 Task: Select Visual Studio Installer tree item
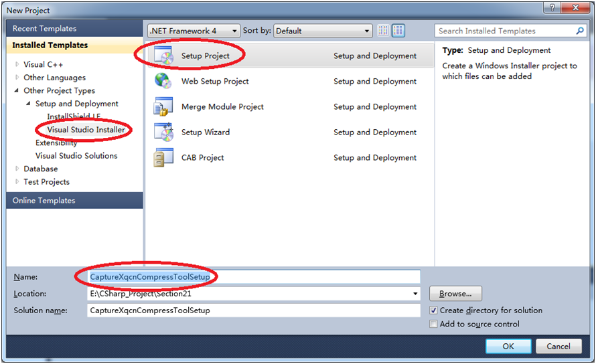(x=86, y=130)
